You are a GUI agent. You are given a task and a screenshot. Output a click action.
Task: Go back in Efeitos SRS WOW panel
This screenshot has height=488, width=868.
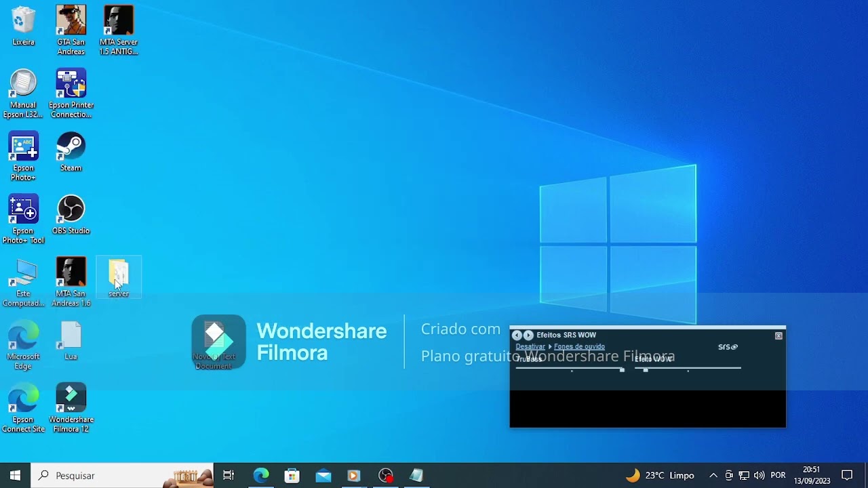click(517, 335)
